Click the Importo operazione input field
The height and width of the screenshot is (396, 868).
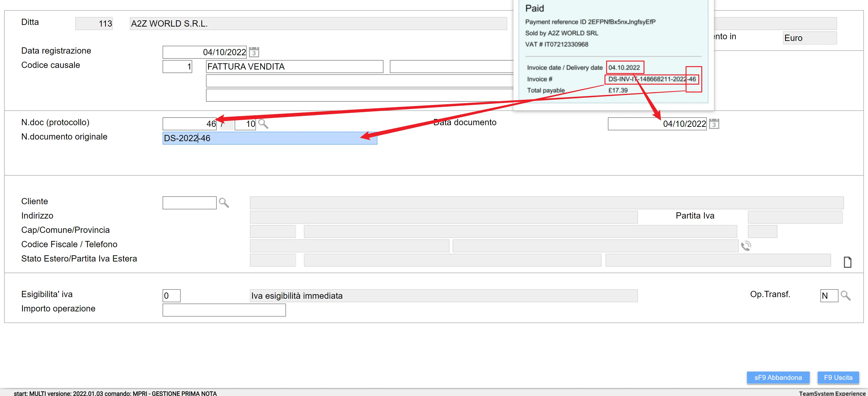224,310
